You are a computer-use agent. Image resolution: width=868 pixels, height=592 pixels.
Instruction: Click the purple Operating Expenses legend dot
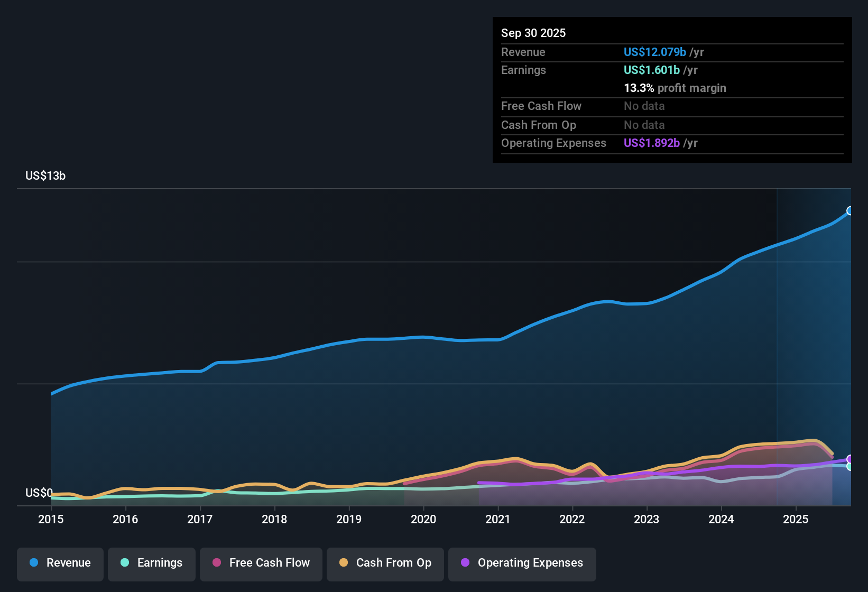pos(465,563)
